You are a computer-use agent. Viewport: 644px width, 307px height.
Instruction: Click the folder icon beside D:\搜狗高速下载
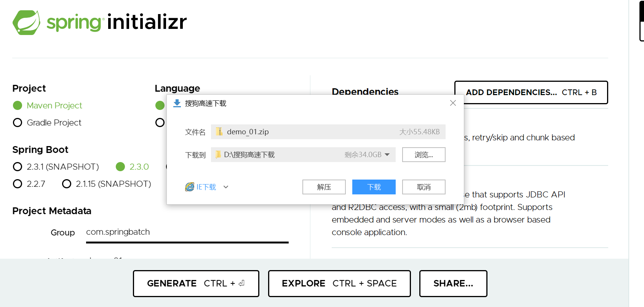coord(218,154)
